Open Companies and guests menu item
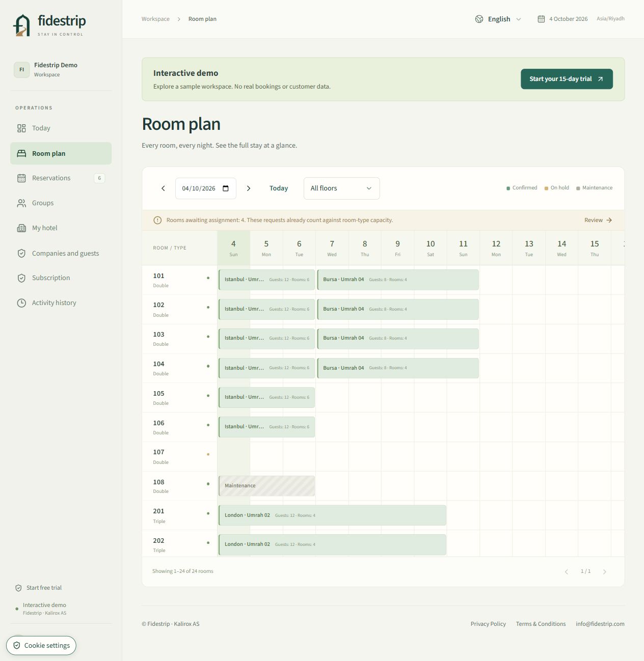The height and width of the screenshot is (661, 644). pos(61,253)
